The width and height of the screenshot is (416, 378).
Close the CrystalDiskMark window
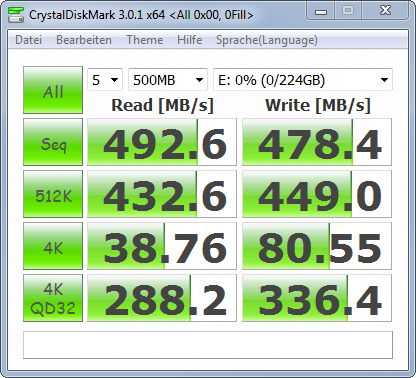click(385, 11)
